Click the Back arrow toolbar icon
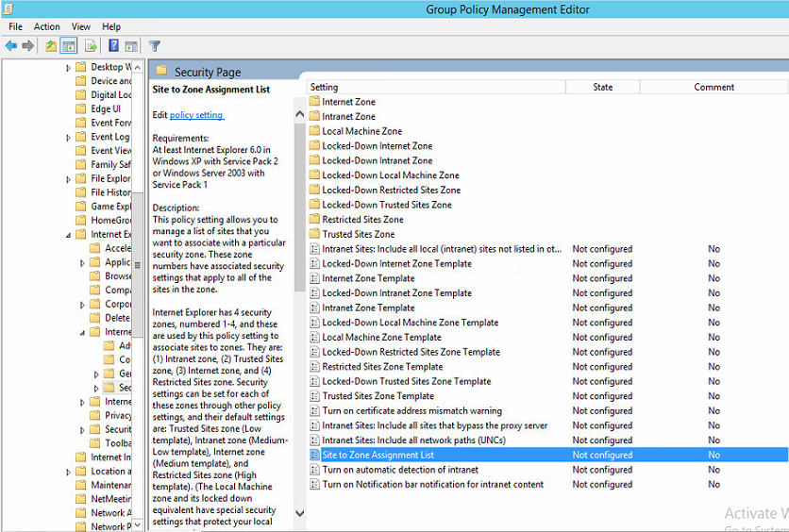The width and height of the screenshot is (789, 532). tap(11, 46)
